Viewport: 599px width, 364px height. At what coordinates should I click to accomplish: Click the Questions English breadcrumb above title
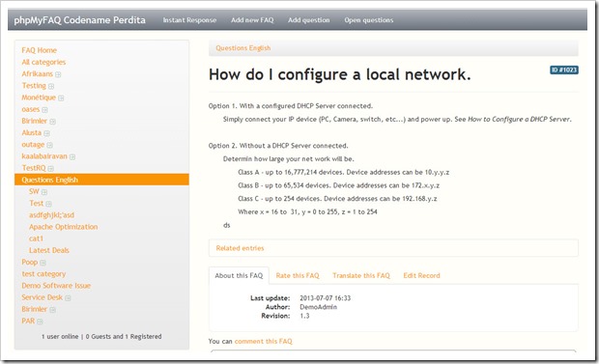point(242,48)
